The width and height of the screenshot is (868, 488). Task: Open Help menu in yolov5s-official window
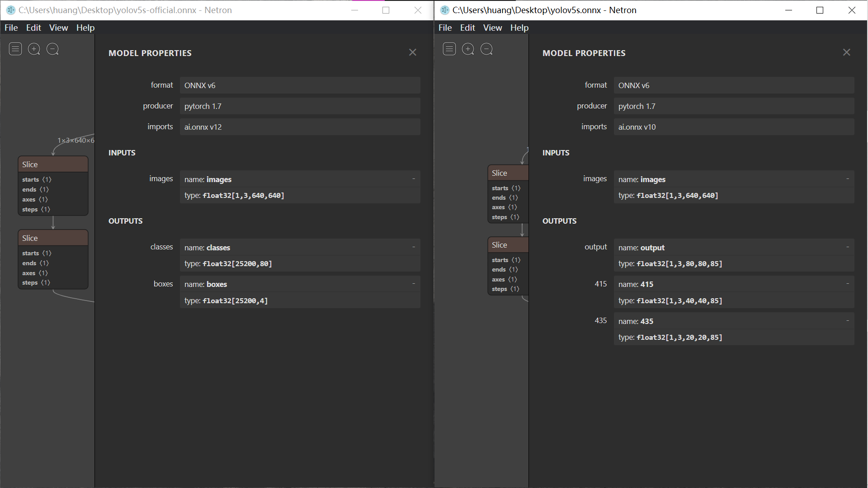(85, 28)
